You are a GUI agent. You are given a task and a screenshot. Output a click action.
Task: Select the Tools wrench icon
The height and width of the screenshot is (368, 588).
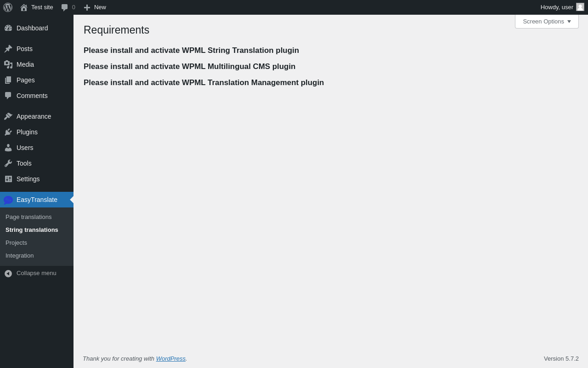[8, 163]
